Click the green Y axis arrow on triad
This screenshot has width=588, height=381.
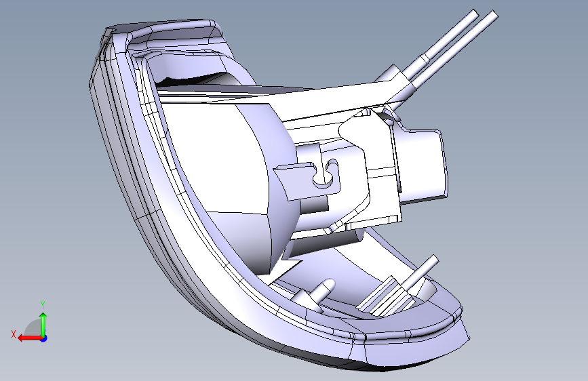pyautogui.click(x=43, y=324)
